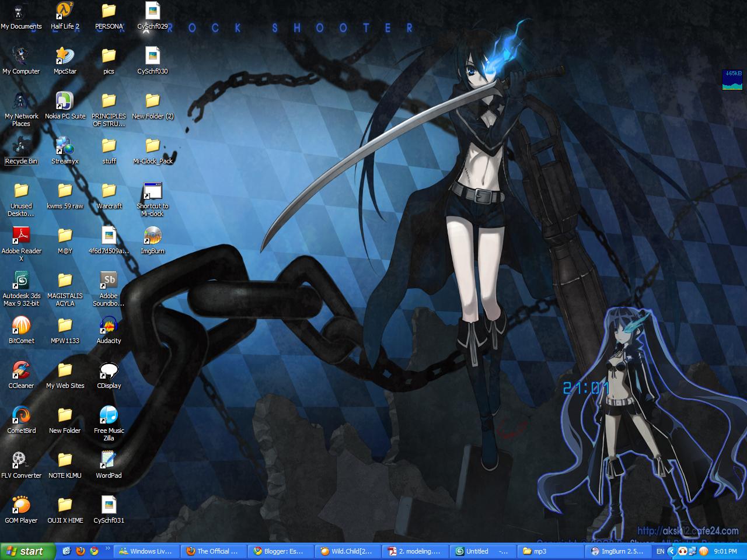
Task: Launch the Nokia PC Suite shortcut
Action: [x=65, y=106]
